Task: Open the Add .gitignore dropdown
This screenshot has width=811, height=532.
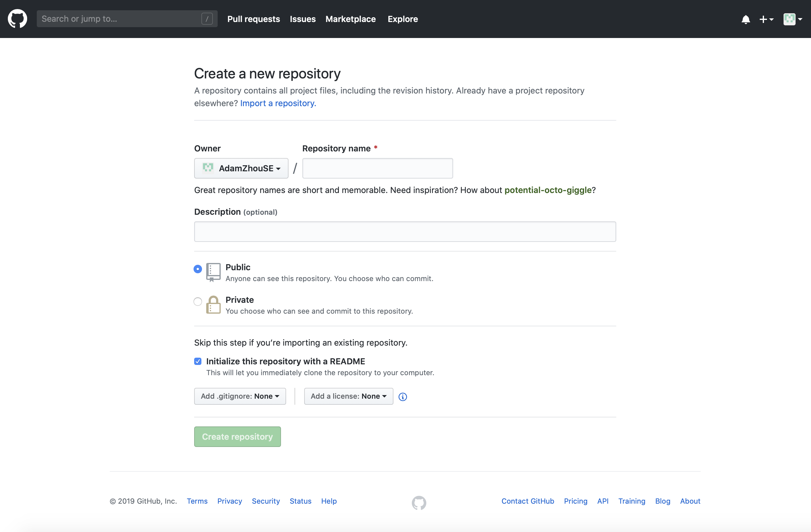Action: click(x=240, y=396)
